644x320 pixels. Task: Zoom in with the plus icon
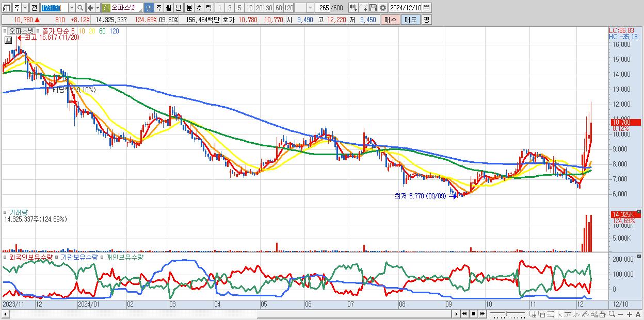(630, 314)
